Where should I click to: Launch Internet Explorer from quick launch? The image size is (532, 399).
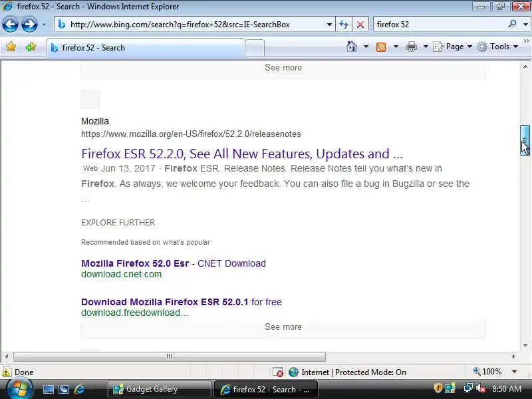(79, 389)
